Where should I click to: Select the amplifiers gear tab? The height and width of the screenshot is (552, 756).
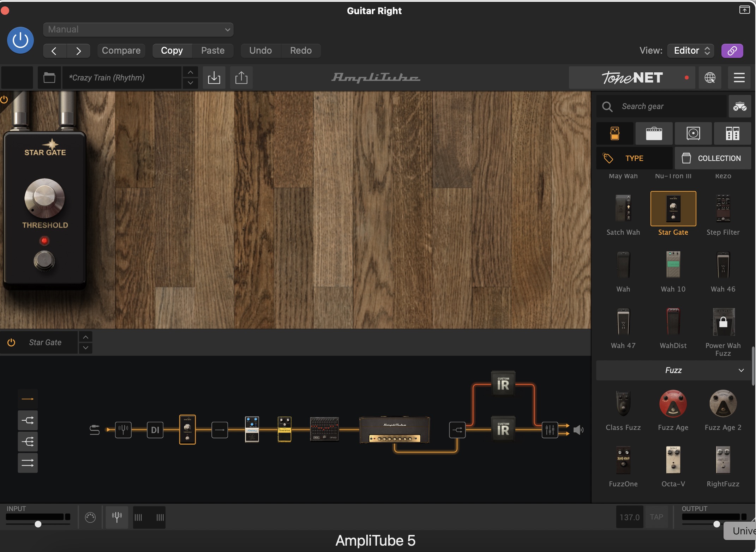(x=654, y=133)
